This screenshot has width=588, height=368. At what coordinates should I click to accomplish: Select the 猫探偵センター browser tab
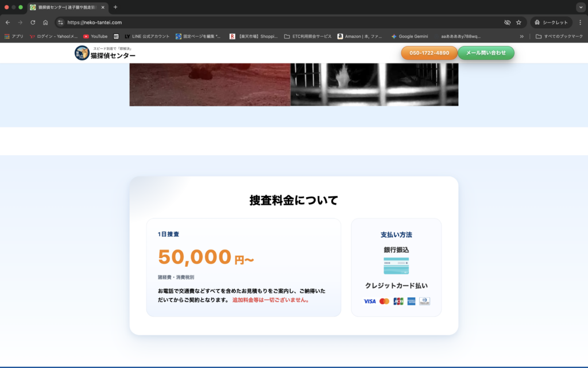[x=66, y=7]
